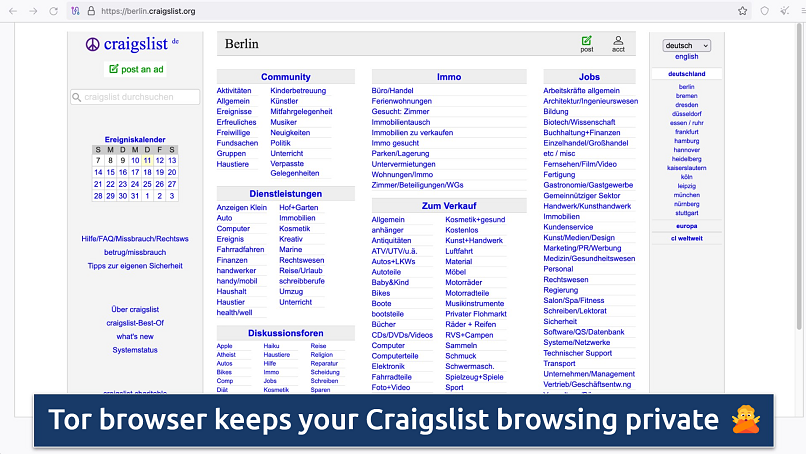Reload the page with the refresh icon
Image resolution: width=806 pixels, height=454 pixels.
(53, 11)
